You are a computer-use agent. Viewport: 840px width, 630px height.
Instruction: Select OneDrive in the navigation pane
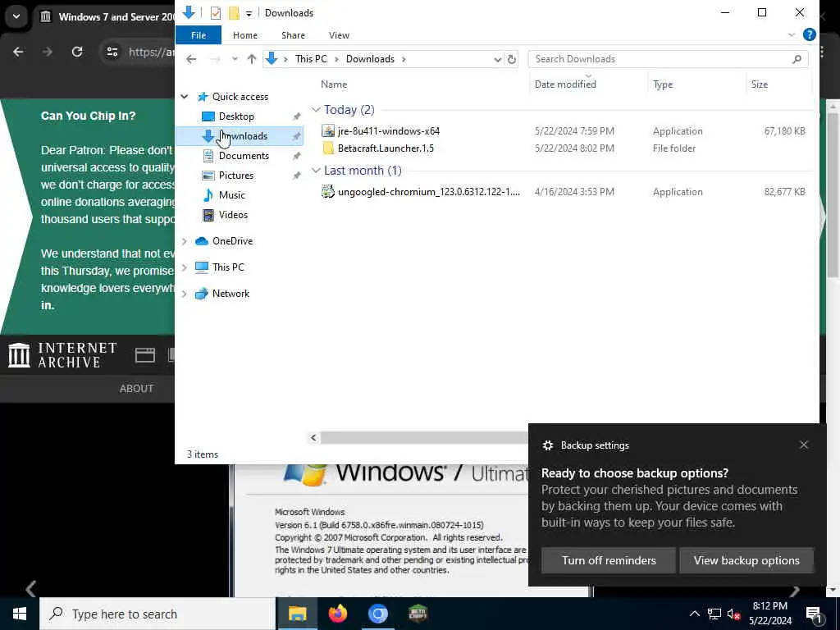(232, 241)
